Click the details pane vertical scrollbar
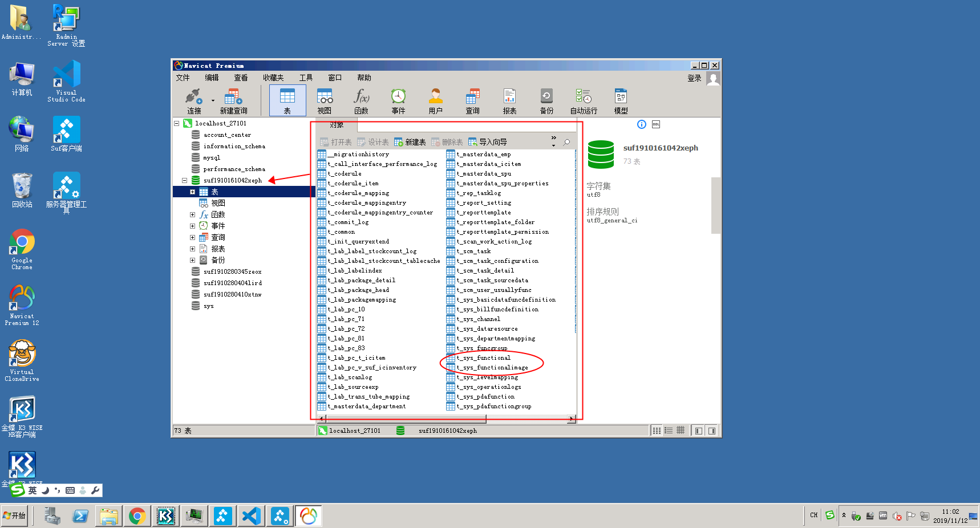Screen dimensions: 980x528 (x=716, y=205)
